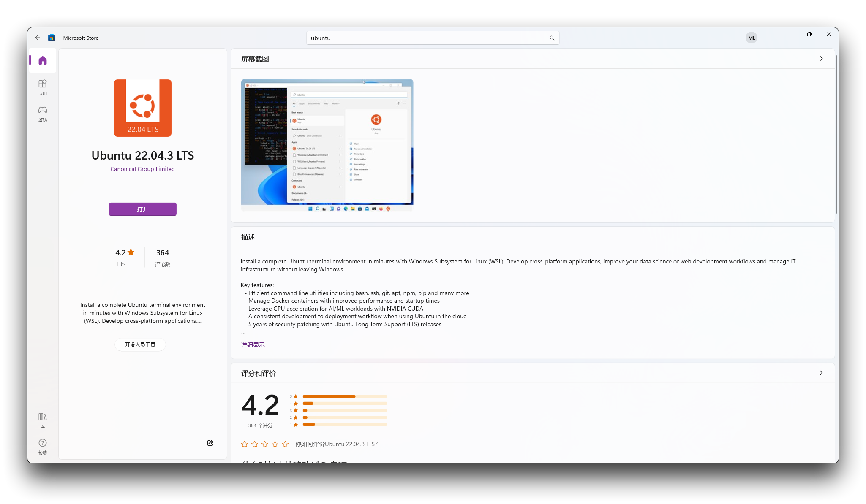Image resolution: width=866 pixels, height=504 pixels.
Task: Click the large 4.2 rating number
Action: pyautogui.click(x=260, y=405)
